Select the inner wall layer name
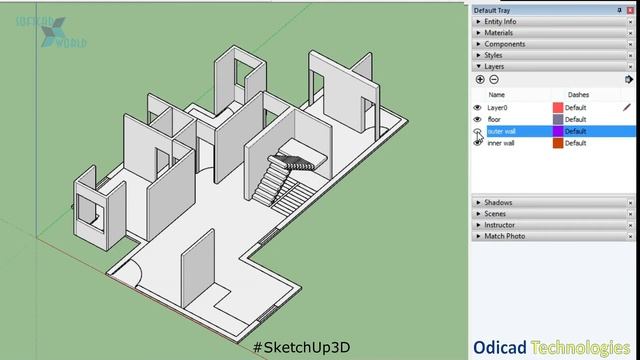 [501, 143]
